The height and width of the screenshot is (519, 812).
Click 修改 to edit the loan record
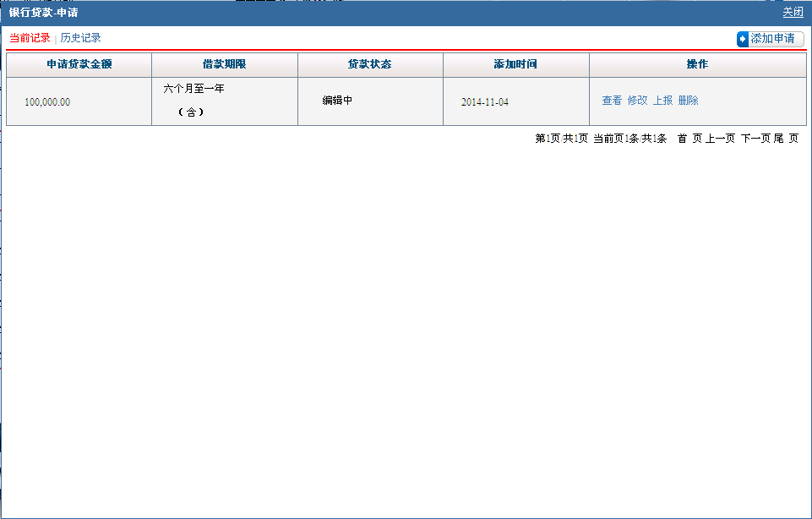pos(637,101)
